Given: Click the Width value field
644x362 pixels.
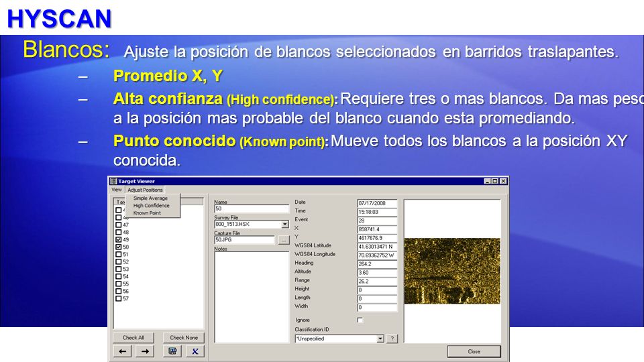Looking at the screenshot, I should (x=377, y=308).
